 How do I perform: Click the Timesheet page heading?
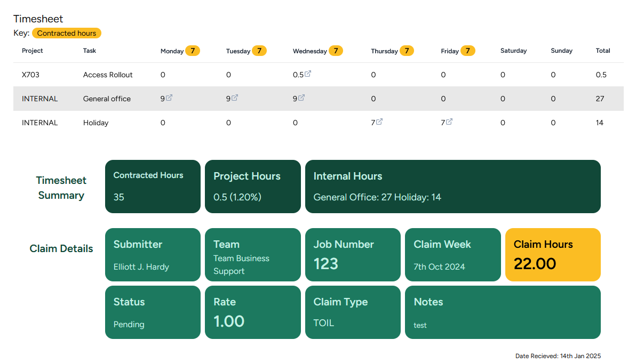(x=38, y=19)
